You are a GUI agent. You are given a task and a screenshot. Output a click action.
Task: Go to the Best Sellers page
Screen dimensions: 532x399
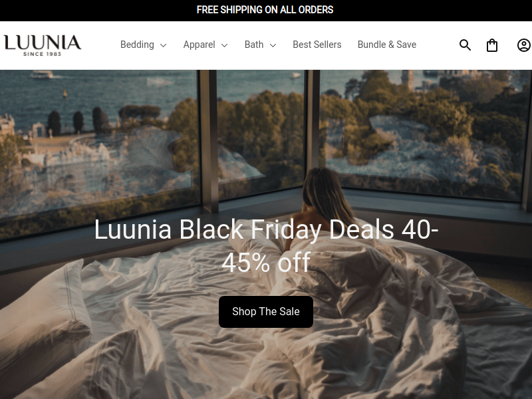click(x=317, y=45)
